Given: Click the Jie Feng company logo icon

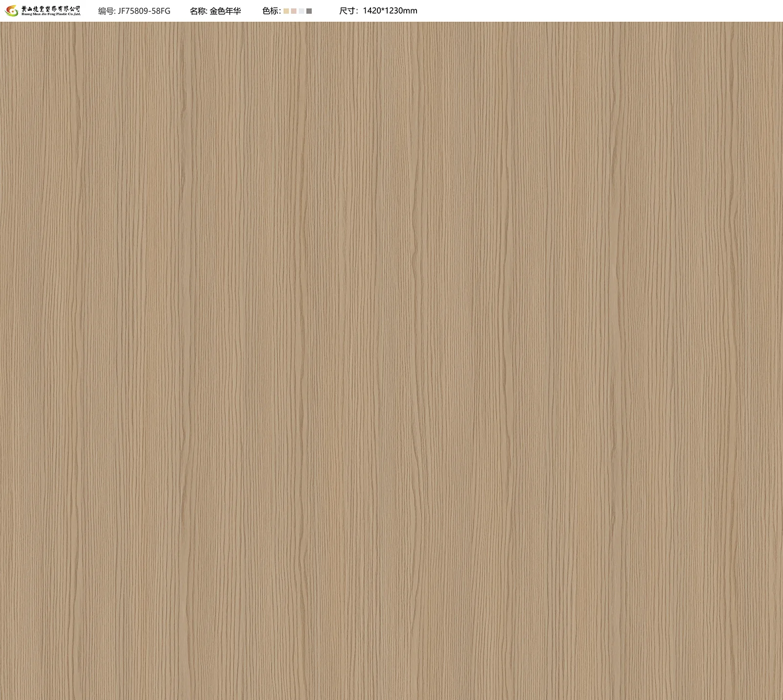Looking at the screenshot, I should tap(12, 11).
